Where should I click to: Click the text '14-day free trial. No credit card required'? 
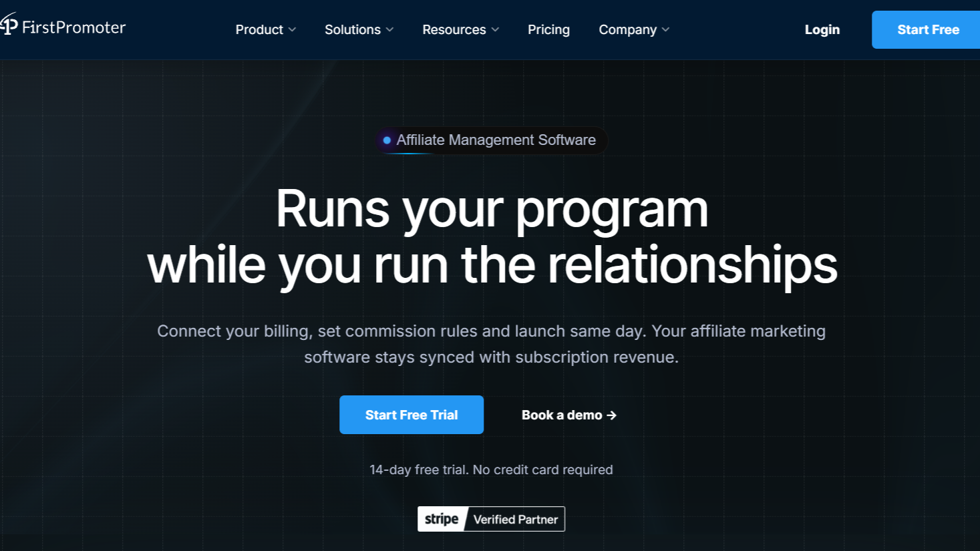pos(491,470)
